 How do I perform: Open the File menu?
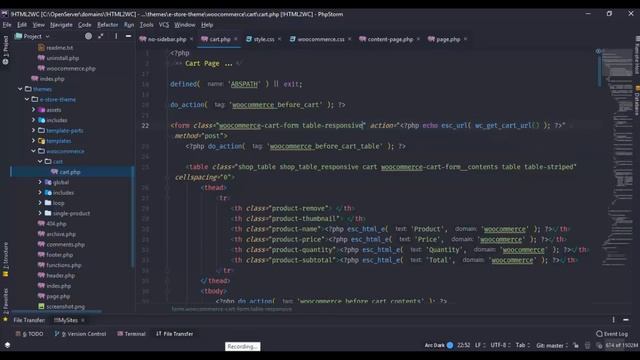[x=7, y=25]
